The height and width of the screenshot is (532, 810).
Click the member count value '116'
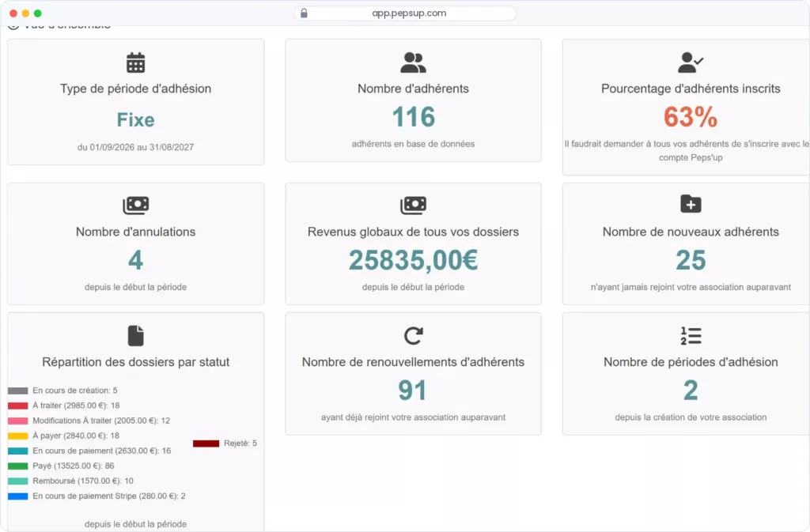tap(413, 117)
